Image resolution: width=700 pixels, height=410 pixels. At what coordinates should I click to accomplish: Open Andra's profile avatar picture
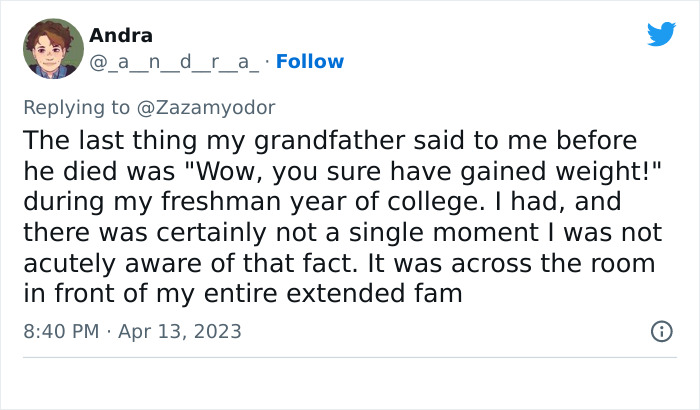pos(52,48)
